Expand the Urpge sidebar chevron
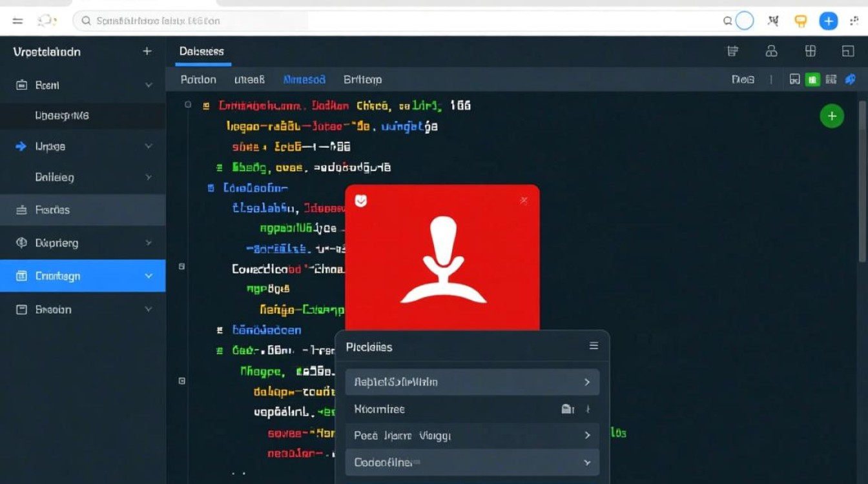868x484 pixels. coord(149,146)
